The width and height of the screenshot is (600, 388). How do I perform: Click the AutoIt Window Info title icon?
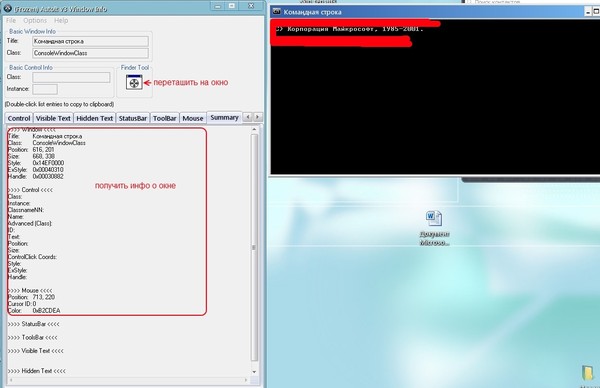pos(7,8)
